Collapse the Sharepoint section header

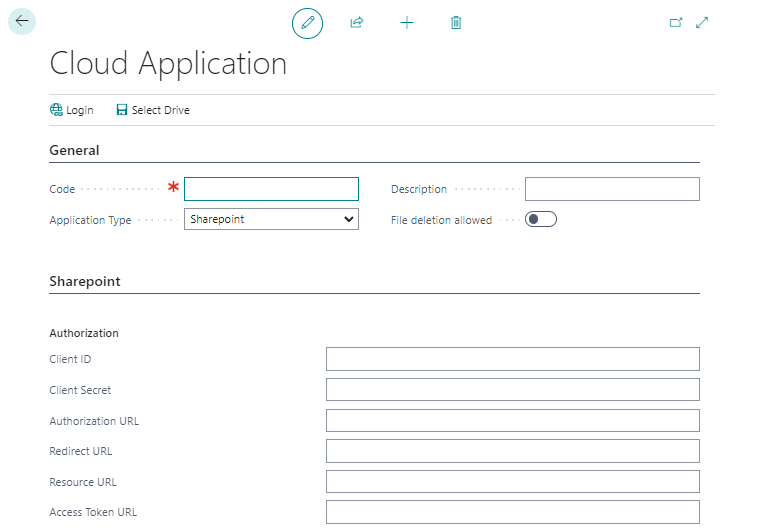85,281
